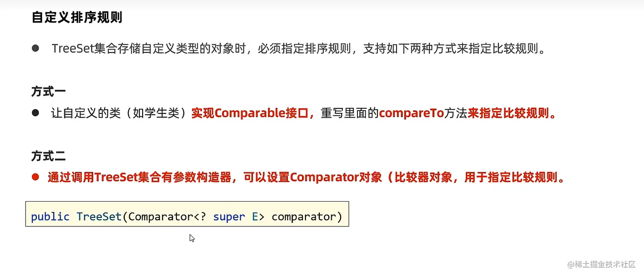Click the super keyword in code

(229, 217)
